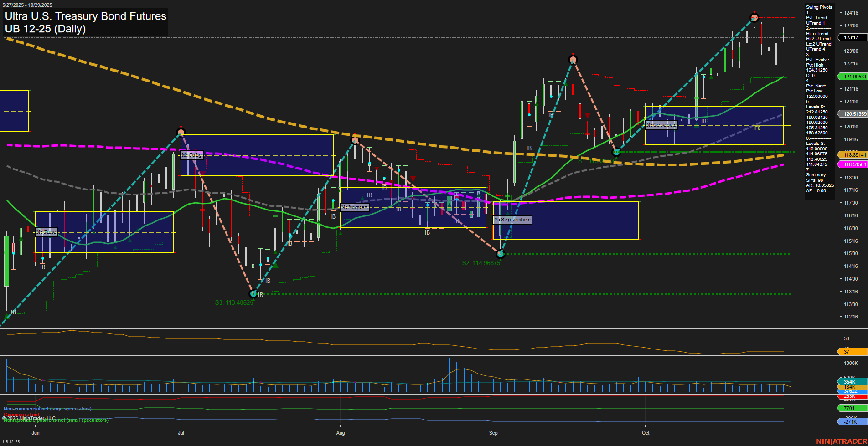The image size is (868, 446).
Task: Click the Swing Pivots info panel heading
Action: click(819, 7)
